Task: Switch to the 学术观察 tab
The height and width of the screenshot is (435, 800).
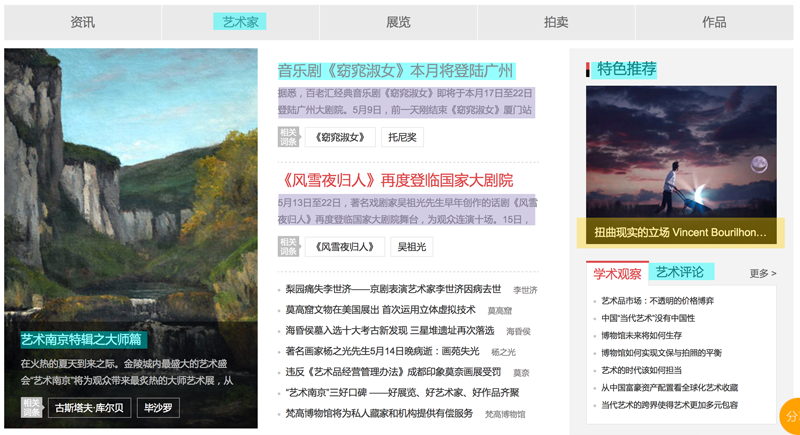Action: pos(617,273)
